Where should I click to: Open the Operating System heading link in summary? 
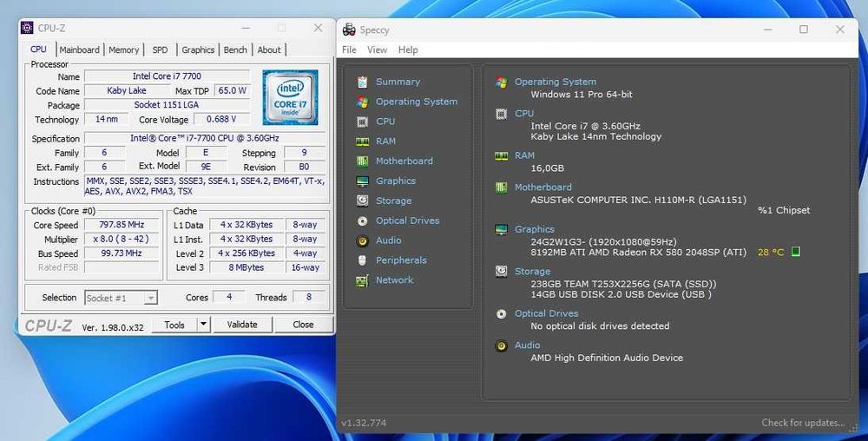point(556,82)
